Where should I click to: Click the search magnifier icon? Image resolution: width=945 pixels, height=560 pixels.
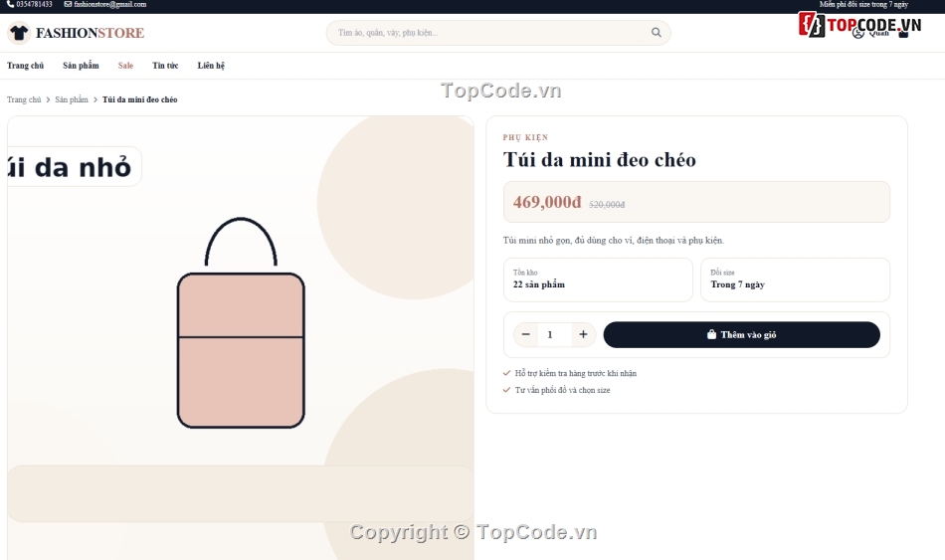coord(657,33)
